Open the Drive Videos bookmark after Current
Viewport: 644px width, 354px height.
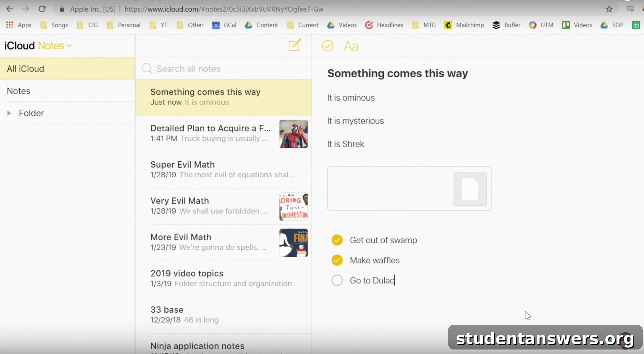click(x=342, y=25)
